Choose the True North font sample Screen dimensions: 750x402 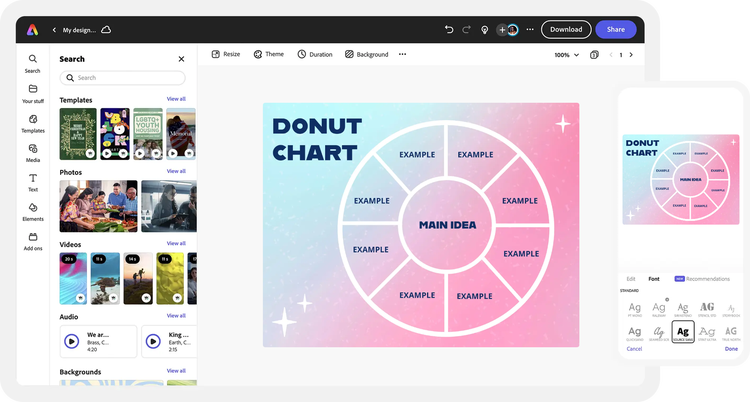click(731, 334)
